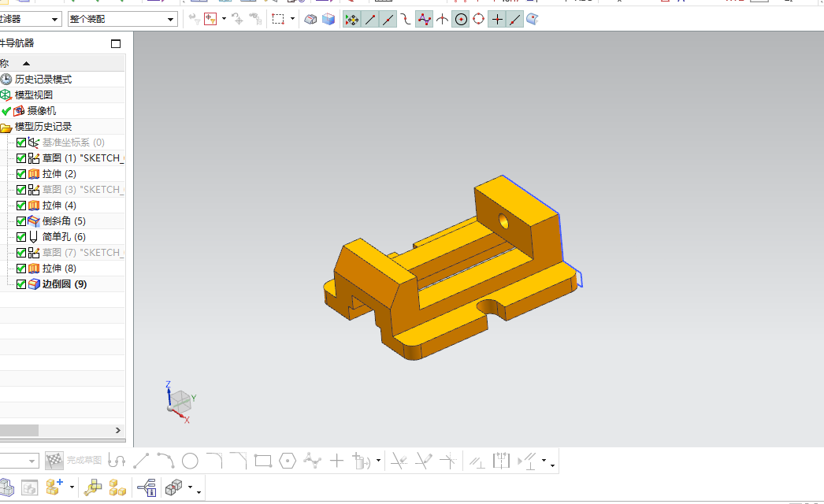
Task: Click the Offset Curve sketch icon
Action: 362,461
